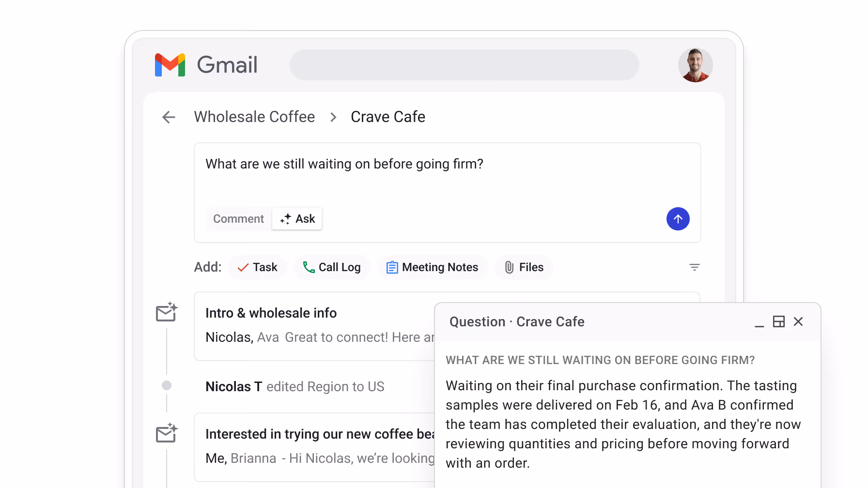The height and width of the screenshot is (488, 868).
Task: Add a Call Log
Action: point(332,267)
